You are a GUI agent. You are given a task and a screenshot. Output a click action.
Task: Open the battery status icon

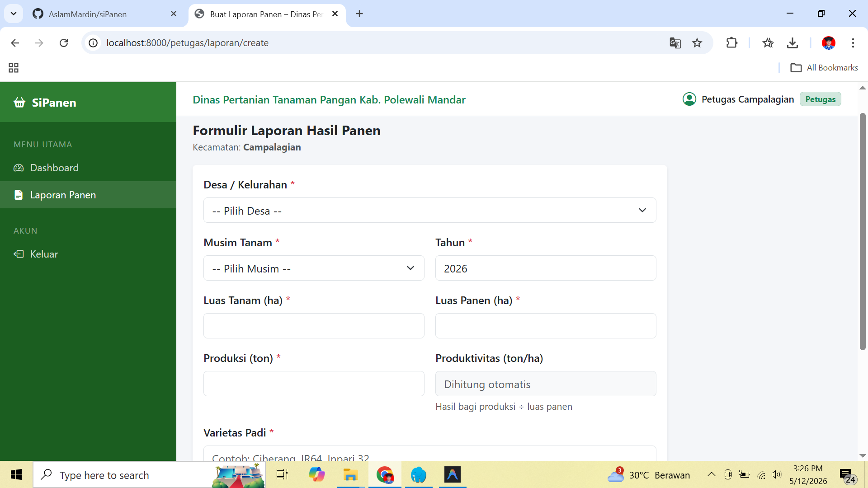744,474
